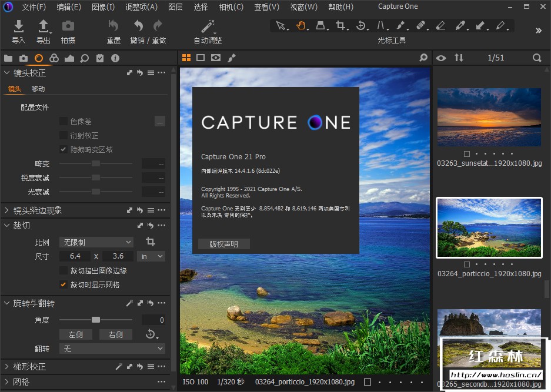Click the Export (导出) toolbar icon

(x=44, y=26)
